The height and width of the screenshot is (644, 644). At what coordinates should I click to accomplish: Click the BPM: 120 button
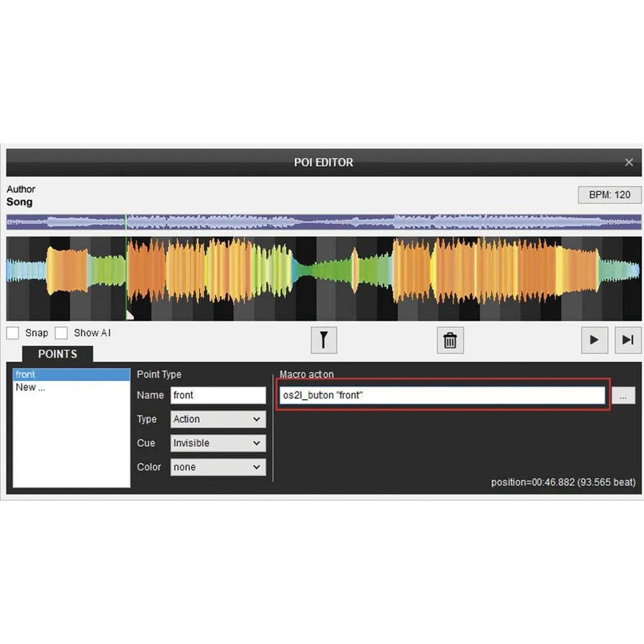click(x=609, y=194)
